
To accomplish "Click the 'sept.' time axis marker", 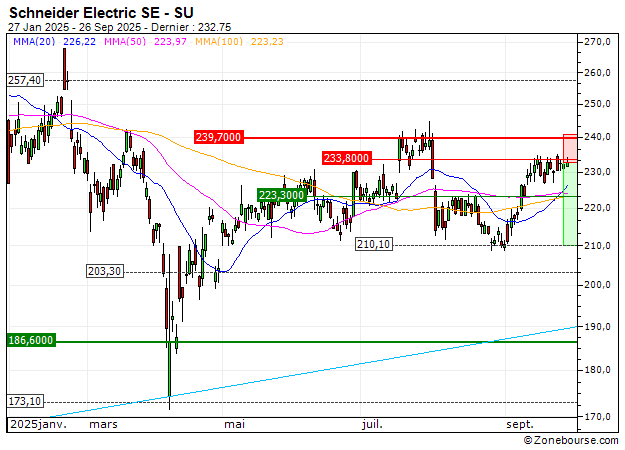I will click(x=519, y=425).
